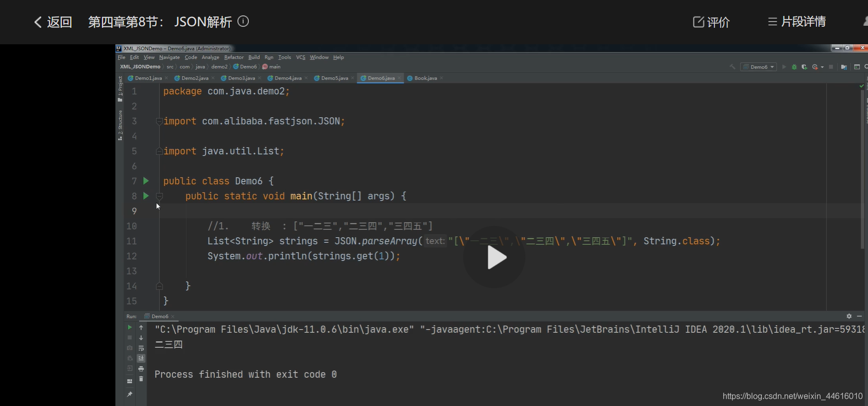This screenshot has width=868, height=406.
Task: Collapse the imports fold marker on line 3
Action: (159, 121)
